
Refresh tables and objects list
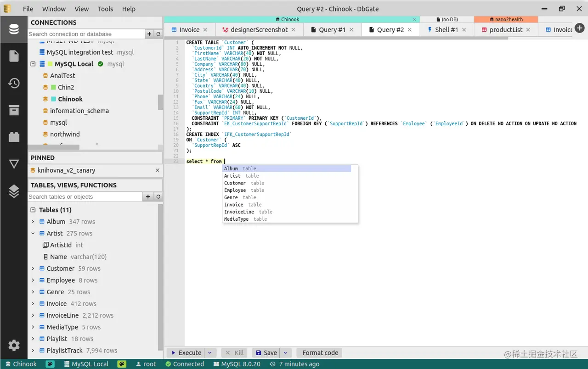[x=158, y=196]
